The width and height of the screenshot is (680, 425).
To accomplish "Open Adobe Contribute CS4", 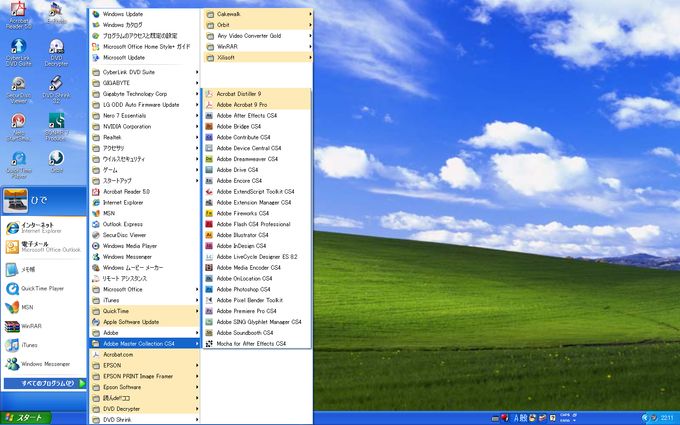I will tap(257, 137).
